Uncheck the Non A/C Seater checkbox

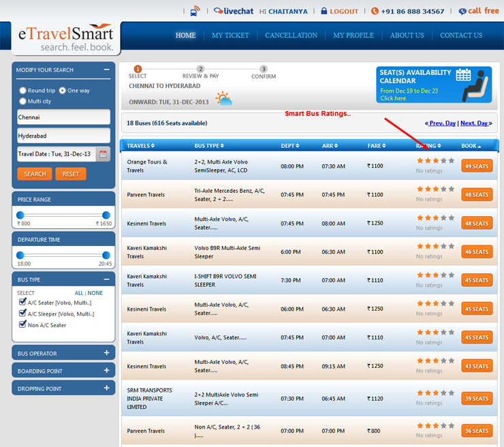pyautogui.click(x=23, y=325)
